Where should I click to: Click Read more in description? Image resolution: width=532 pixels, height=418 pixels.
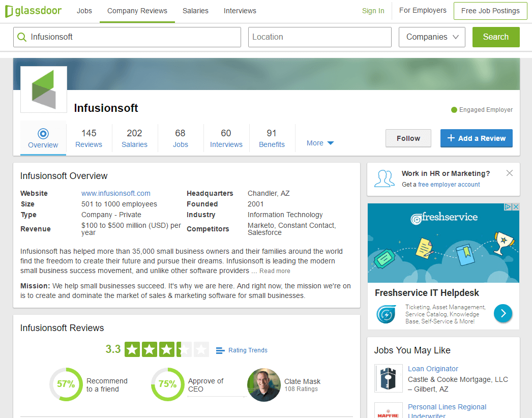click(x=275, y=271)
